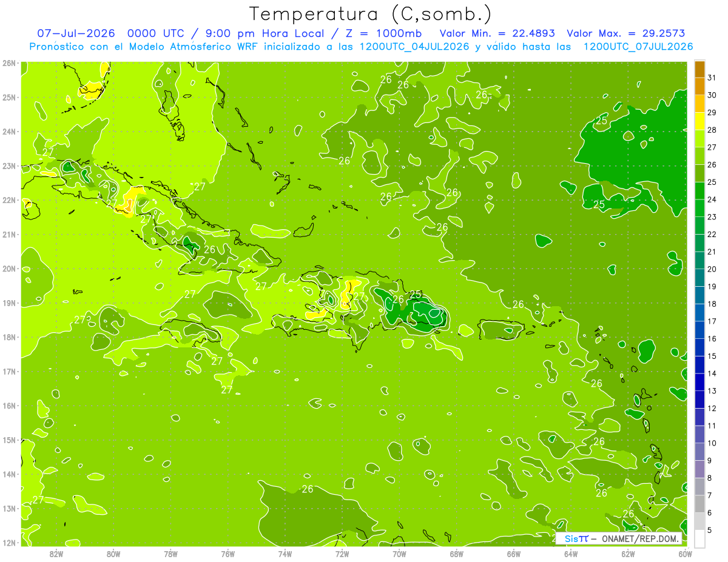
Task: Click the "23N" latitude label
Action: 9,166
